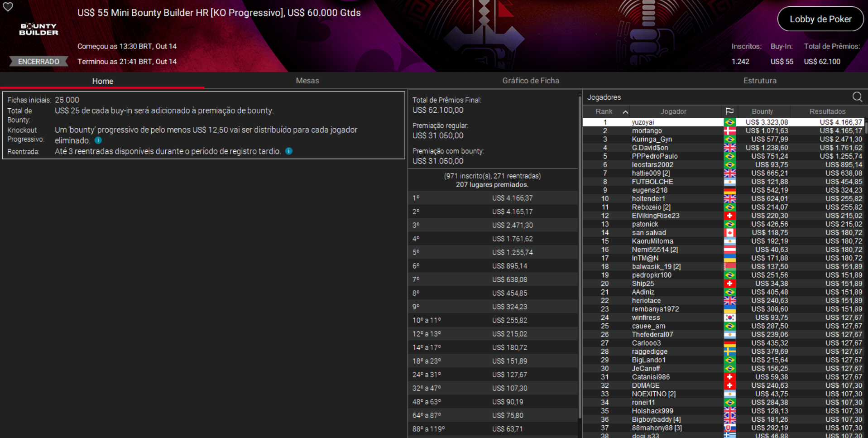Viewport: 868px width, 438px height.
Task: Select player row hattie009 [2]
Action: coord(723,173)
